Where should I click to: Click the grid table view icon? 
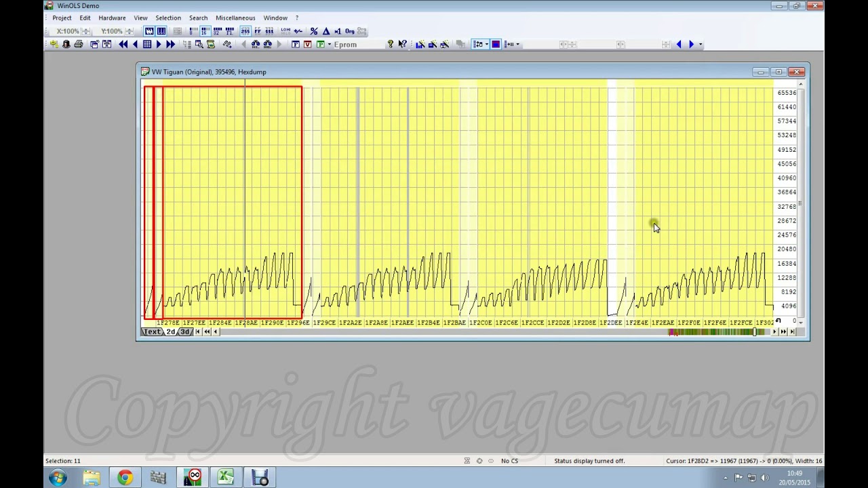point(147,44)
